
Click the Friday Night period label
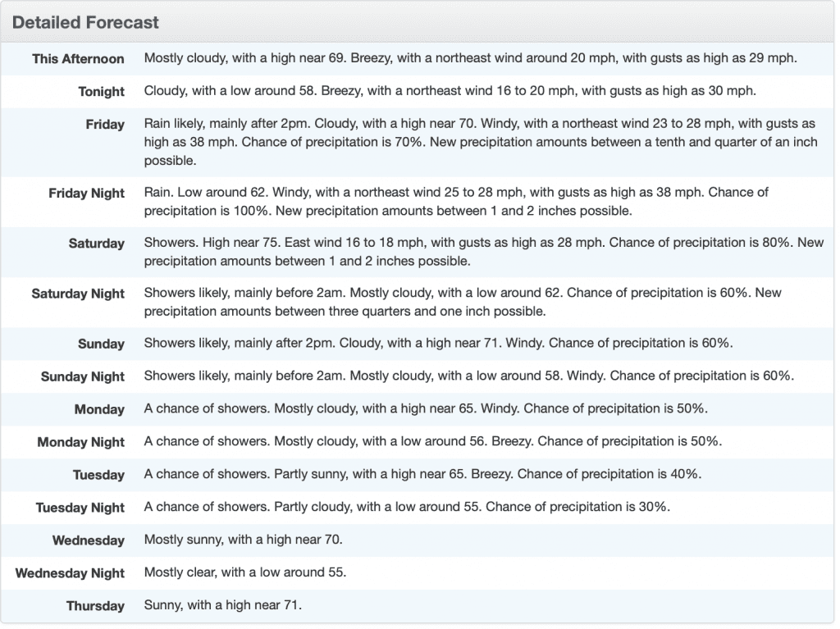point(87,194)
